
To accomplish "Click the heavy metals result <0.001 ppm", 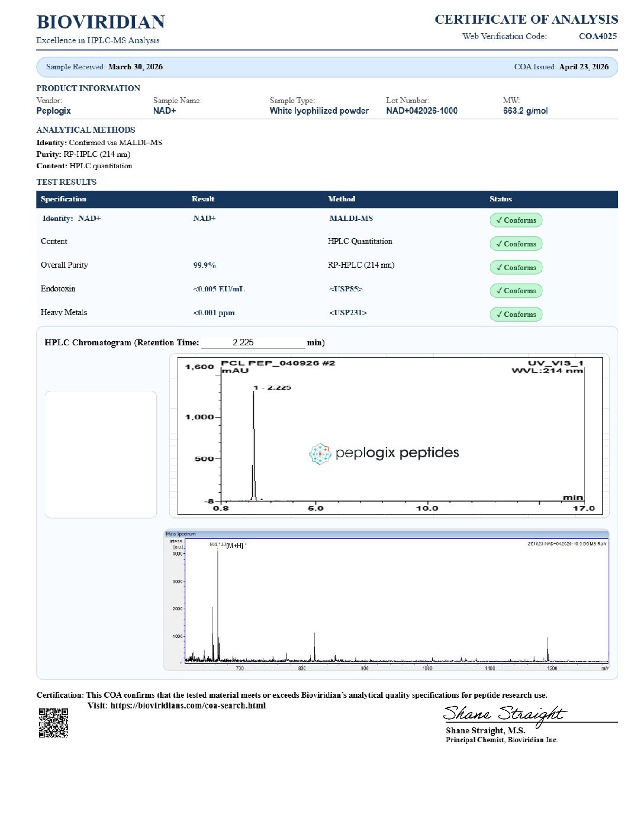I will [214, 313].
